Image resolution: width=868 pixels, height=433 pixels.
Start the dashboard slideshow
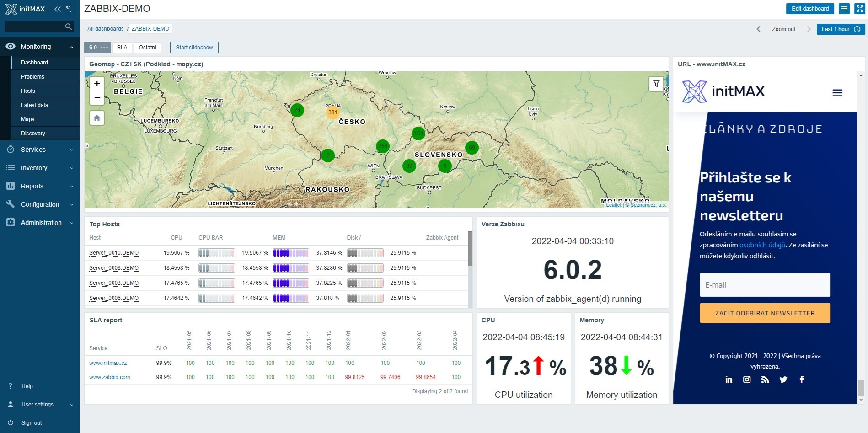click(x=194, y=48)
